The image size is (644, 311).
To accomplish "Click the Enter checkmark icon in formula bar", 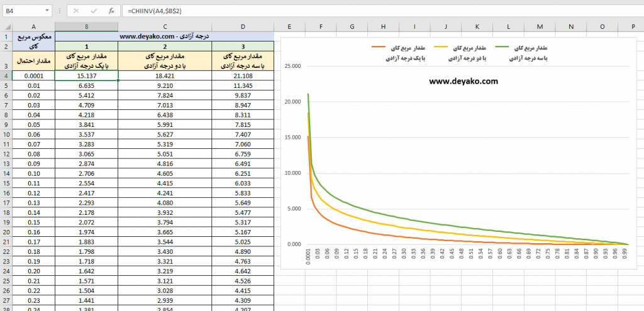I will [93, 11].
